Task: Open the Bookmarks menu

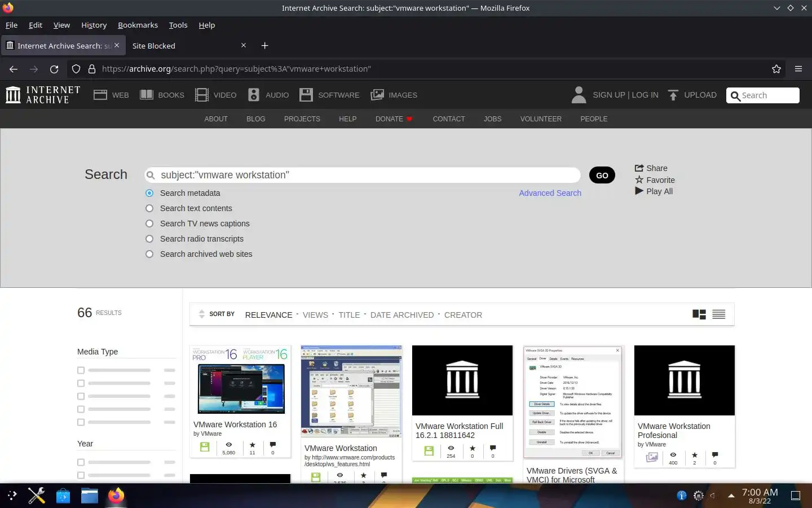Action: [x=138, y=25]
